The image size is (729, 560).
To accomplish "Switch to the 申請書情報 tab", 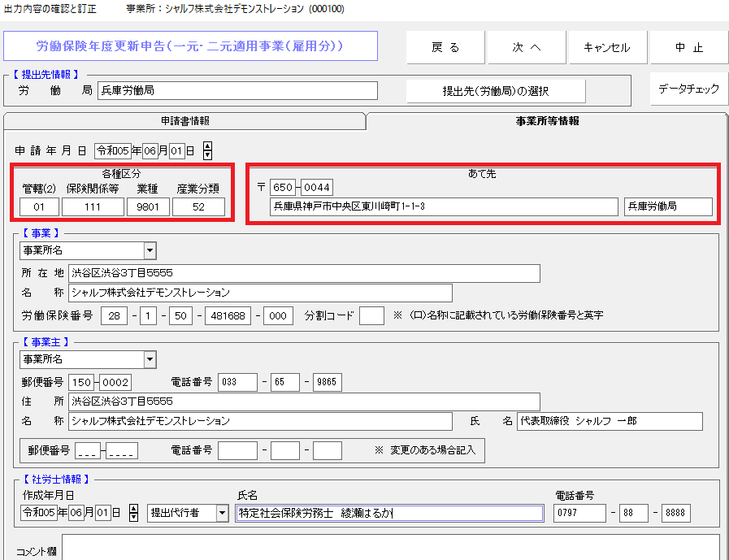I will [184, 121].
